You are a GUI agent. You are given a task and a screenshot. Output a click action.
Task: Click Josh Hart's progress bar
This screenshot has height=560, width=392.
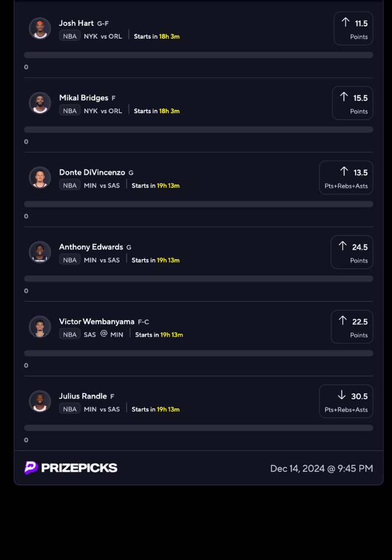tap(199, 55)
